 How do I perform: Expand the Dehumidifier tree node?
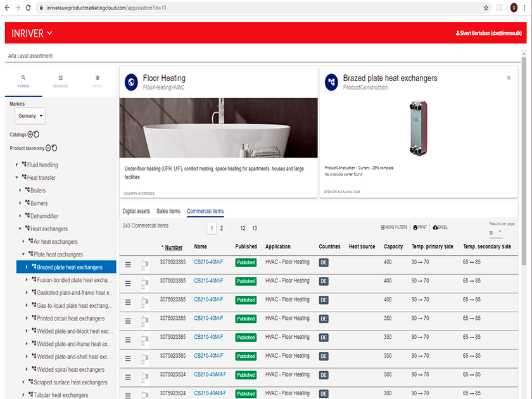20,216
